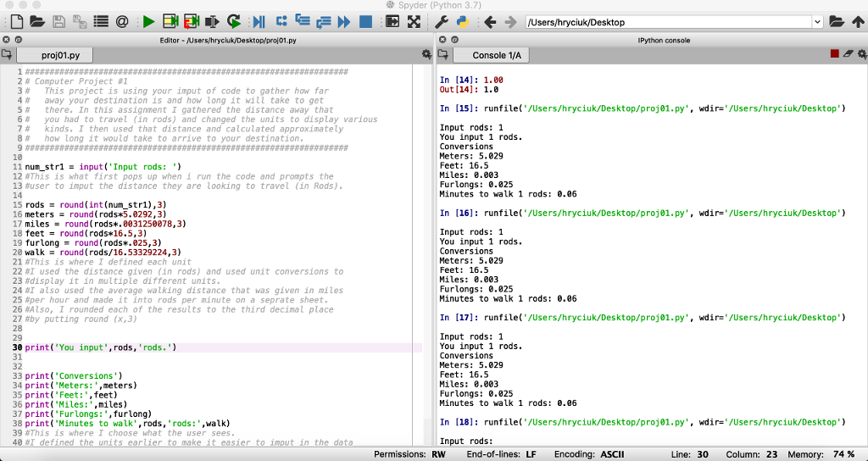Run the current cell and advance
The width and height of the screenshot is (868, 461).
[191, 21]
